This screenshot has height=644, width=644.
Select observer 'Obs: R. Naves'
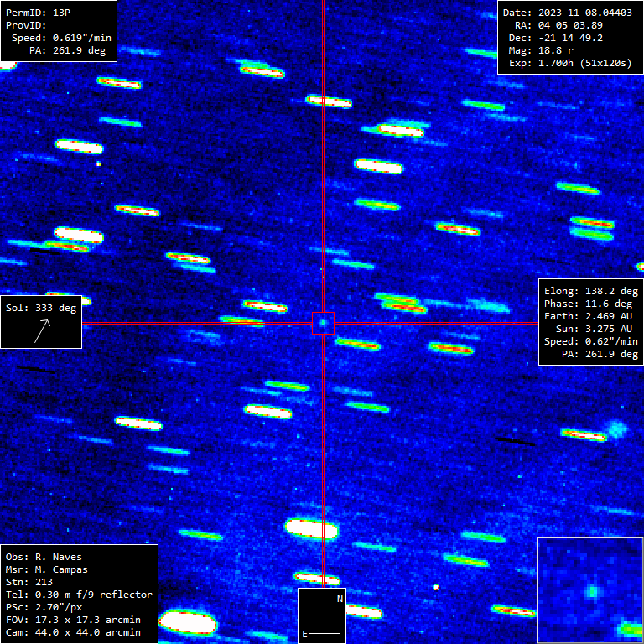[44, 557]
